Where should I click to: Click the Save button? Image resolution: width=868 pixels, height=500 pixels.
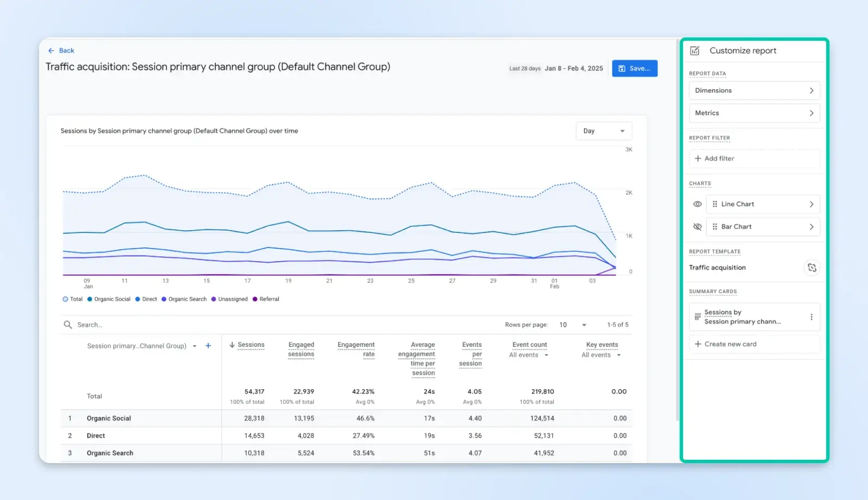(634, 68)
